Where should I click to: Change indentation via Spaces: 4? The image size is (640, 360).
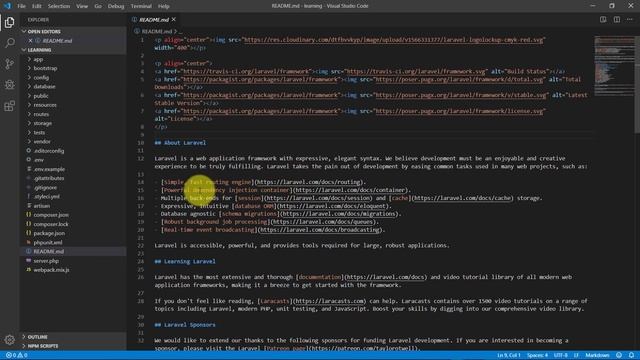[537, 355]
